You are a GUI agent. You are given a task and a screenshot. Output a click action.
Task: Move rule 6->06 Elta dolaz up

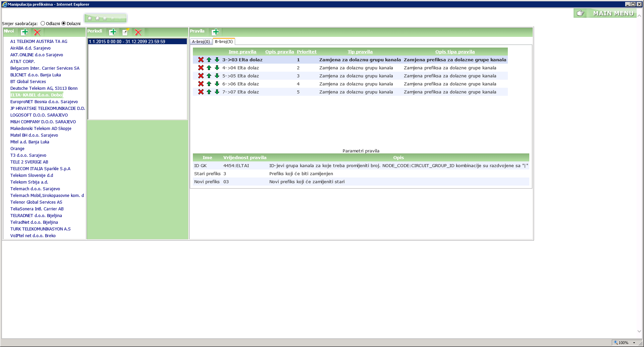coord(209,84)
